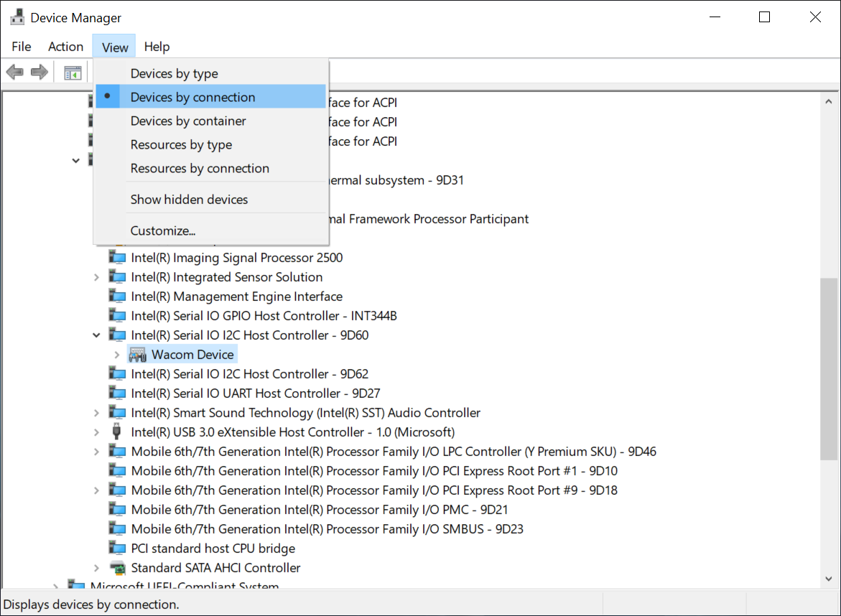Collapse Intel Serial IO I2C Host Controller 9D60
This screenshot has width=841, height=616.
[96, 335]
